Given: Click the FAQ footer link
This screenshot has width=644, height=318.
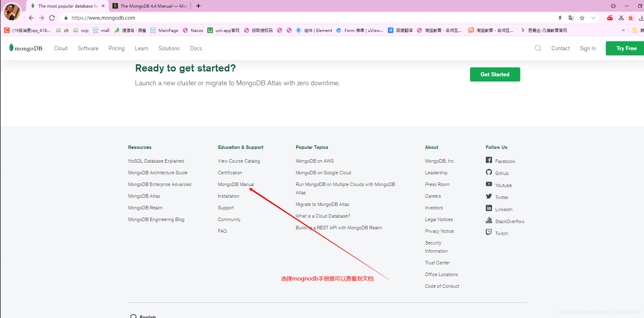Looking at the screenshot, I should [x=222, y=231].
